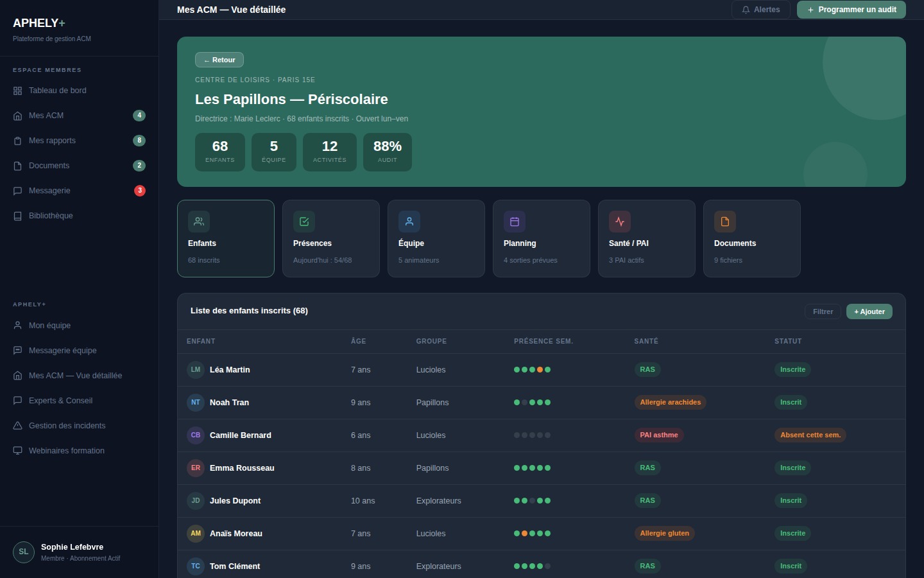Click Léa Martin's weekly presence dots

[532, 370]
